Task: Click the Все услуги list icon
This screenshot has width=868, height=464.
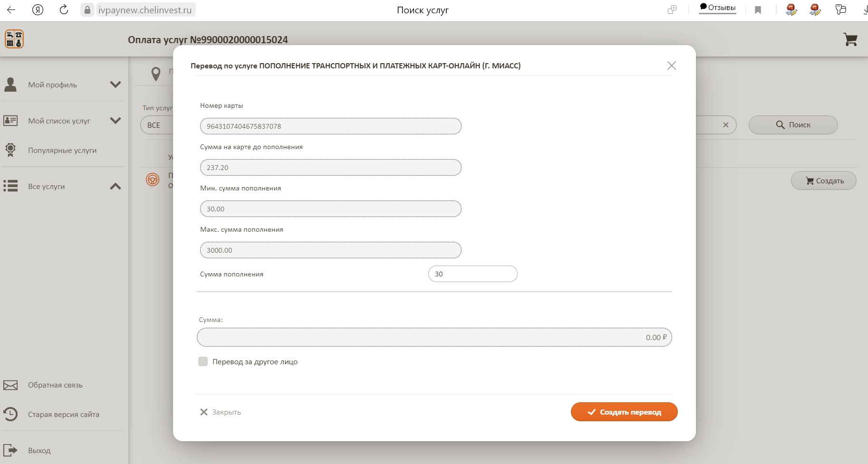Action: (10, 186)
